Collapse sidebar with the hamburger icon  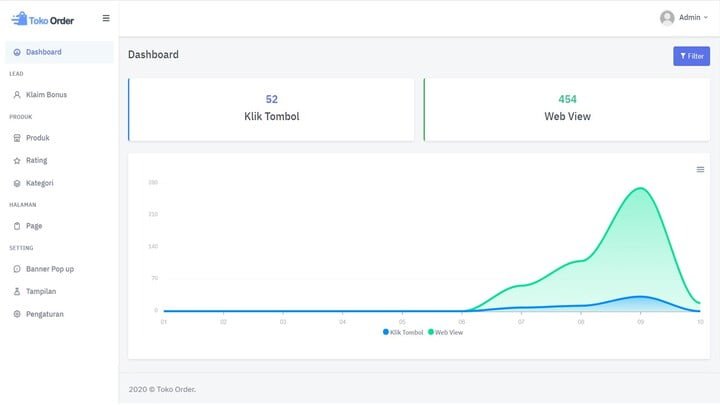tap(106, 18)
